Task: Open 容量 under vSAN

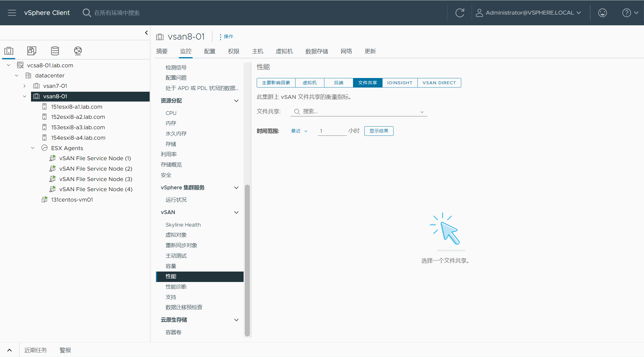Action: 171,266
